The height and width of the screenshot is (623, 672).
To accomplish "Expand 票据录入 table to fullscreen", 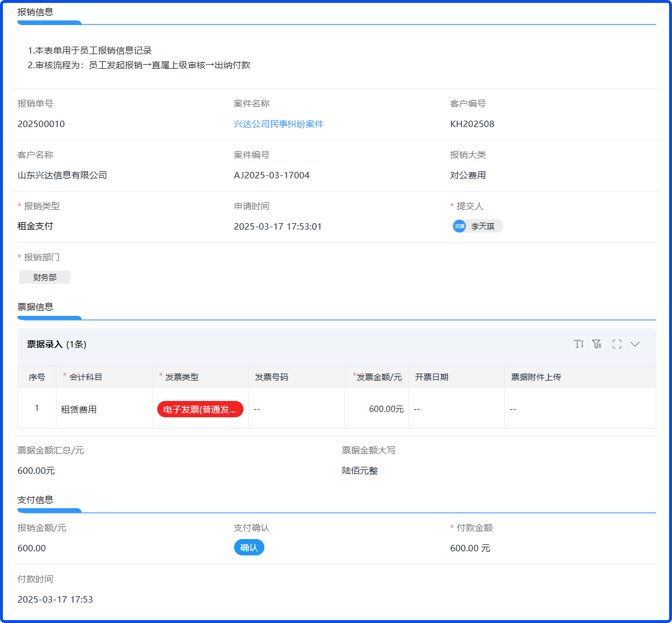I will point(617,344).
